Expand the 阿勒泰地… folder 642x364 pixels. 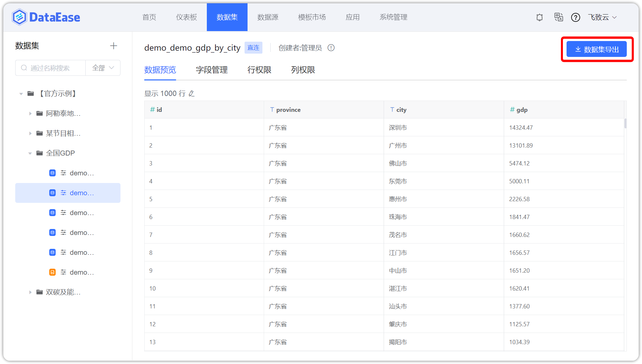[30, 114]
